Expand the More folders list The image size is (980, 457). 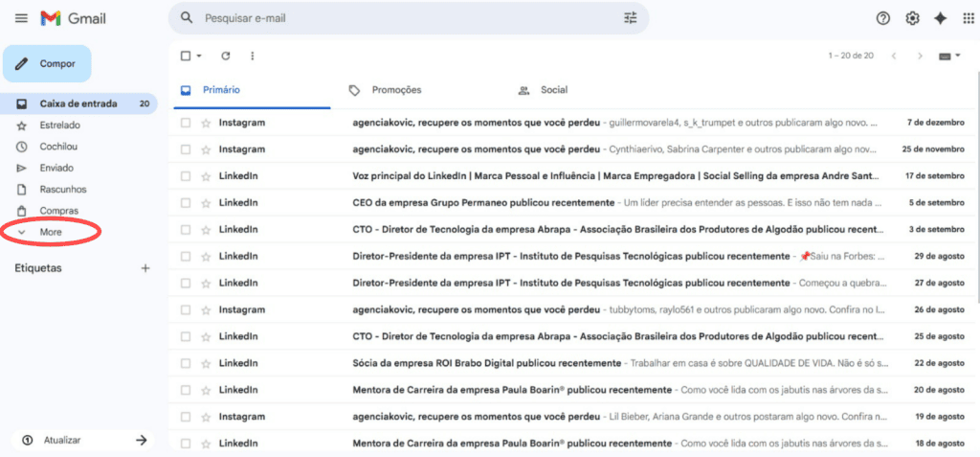pos(51,232)
